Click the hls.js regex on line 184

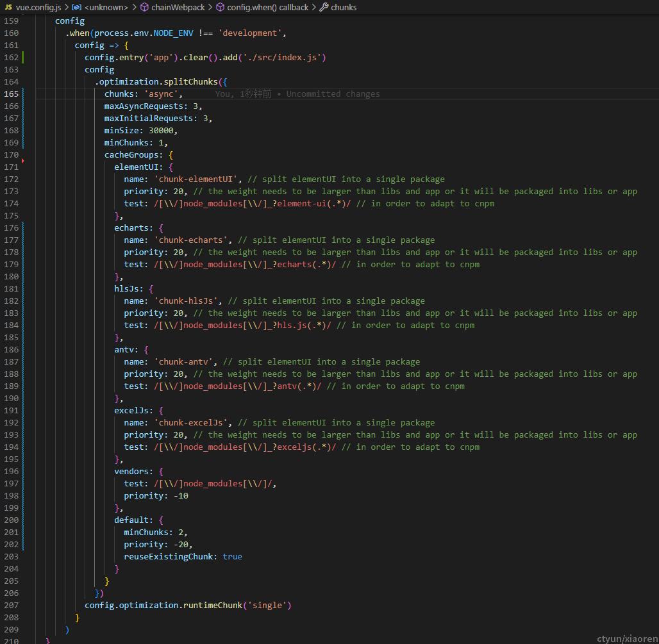pyautogui.click(x=242, y=325)
